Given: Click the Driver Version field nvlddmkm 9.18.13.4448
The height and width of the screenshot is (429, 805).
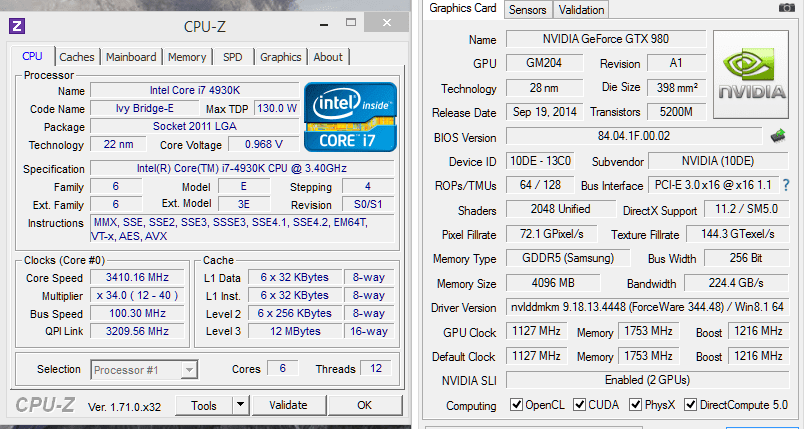Looking at the screenshot, I should tap(647, 307).
